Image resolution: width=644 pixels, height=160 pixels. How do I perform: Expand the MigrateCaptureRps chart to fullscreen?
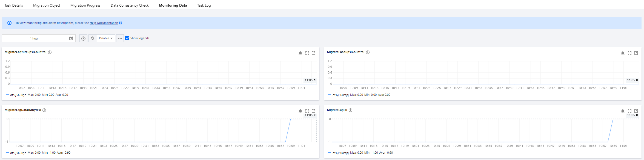tap(307, 53)
